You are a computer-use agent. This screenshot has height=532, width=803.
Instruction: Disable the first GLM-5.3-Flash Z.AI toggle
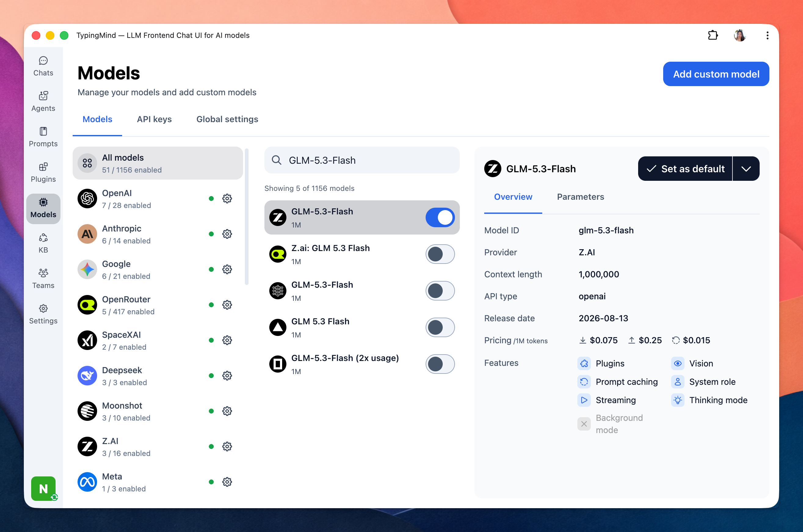tap(440, 217)
